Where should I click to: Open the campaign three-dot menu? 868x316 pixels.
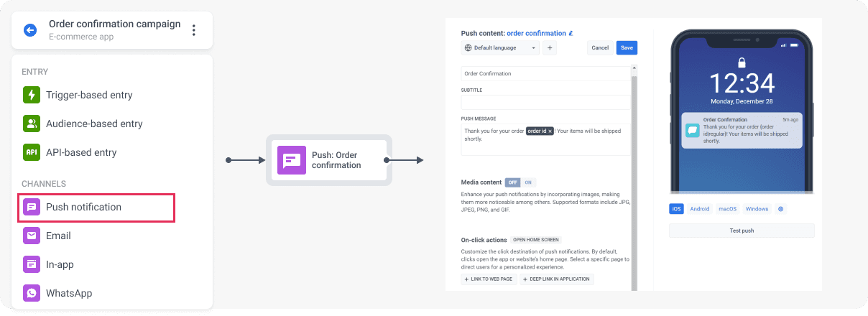pyautogui.click(x=193, y=30)
